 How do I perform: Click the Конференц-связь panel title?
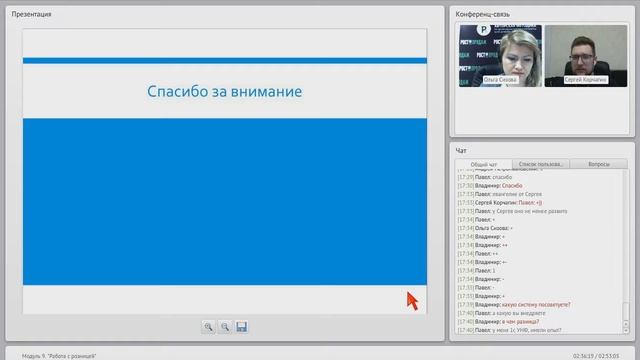(482, 14)
